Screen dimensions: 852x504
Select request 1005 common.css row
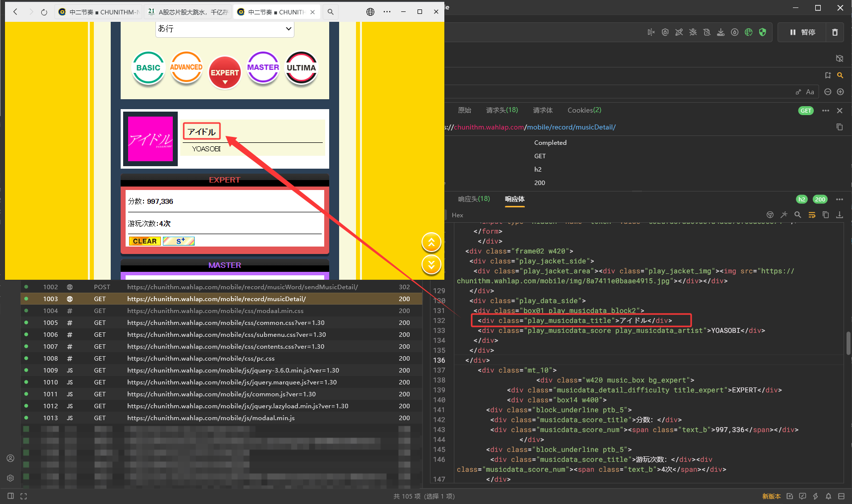[x=221, y=322]
